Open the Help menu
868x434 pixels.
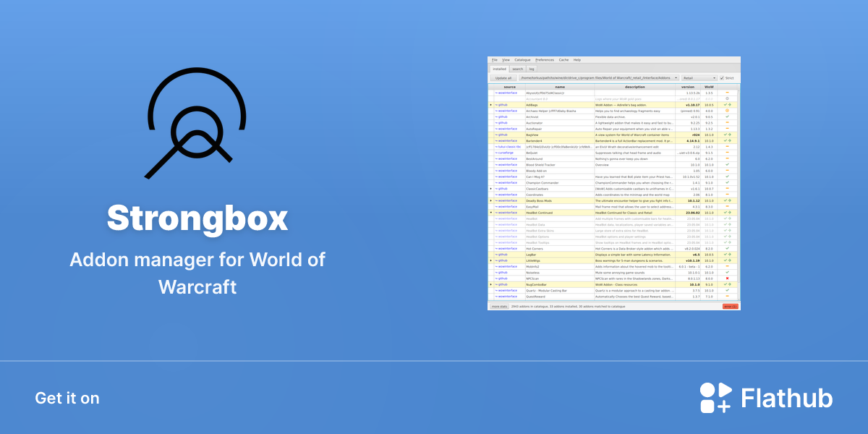pyautogui.click(x=577, y=59)
